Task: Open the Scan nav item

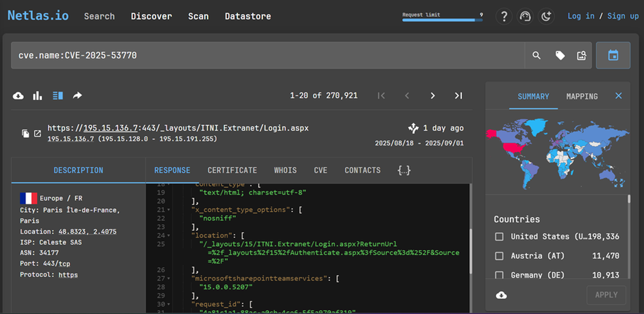Action: coord(198,16)
